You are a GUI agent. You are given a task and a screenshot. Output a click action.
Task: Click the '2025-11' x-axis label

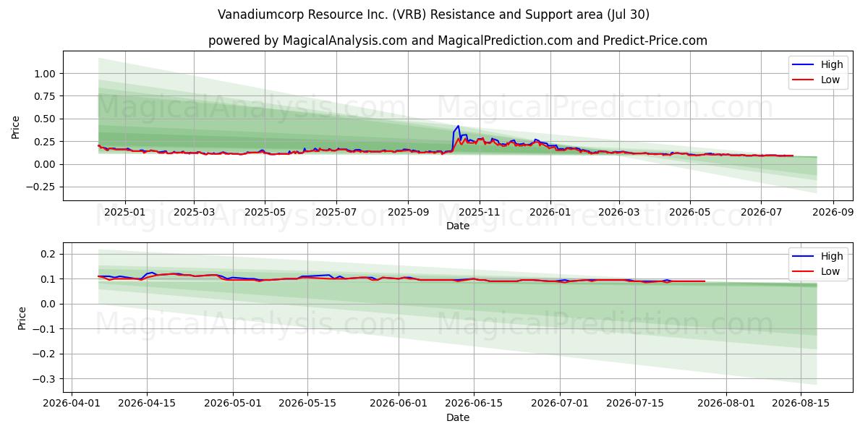click(x=479, y=212)
